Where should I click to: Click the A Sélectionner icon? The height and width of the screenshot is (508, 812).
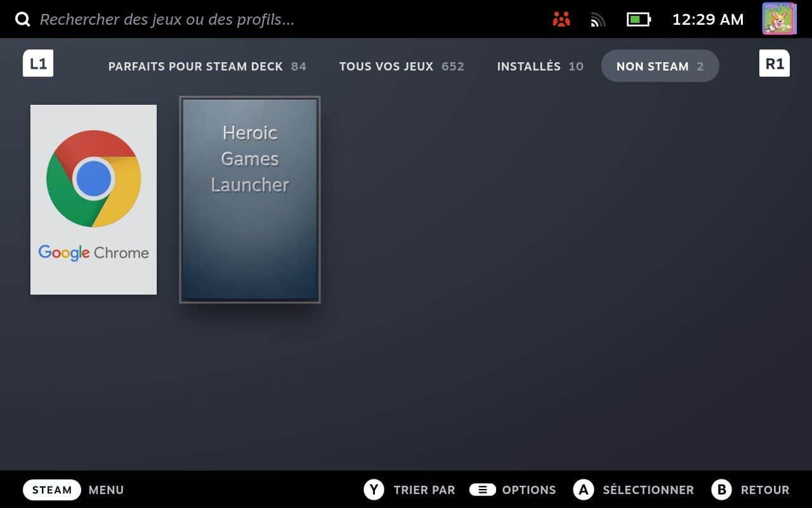[583, 490]
